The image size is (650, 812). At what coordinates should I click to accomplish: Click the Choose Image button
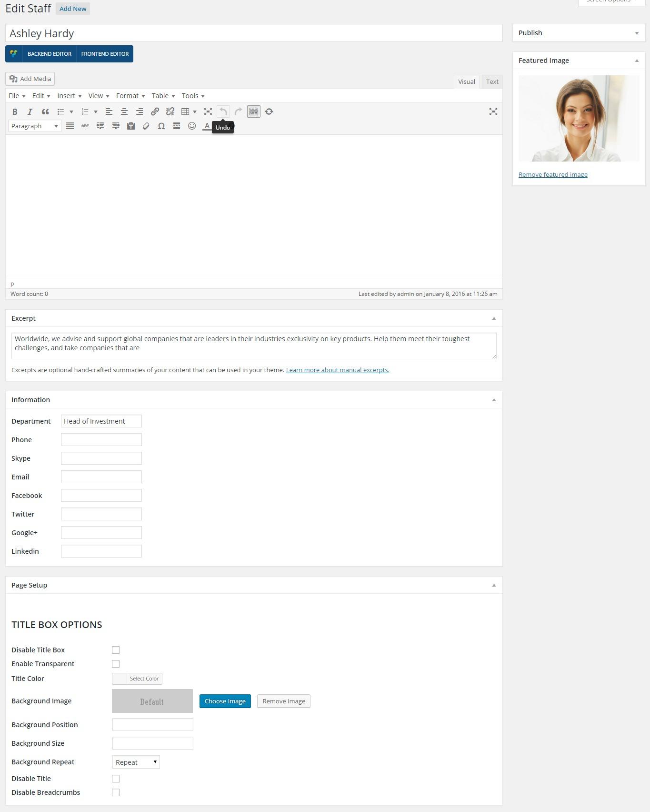(x=225, y=701)
